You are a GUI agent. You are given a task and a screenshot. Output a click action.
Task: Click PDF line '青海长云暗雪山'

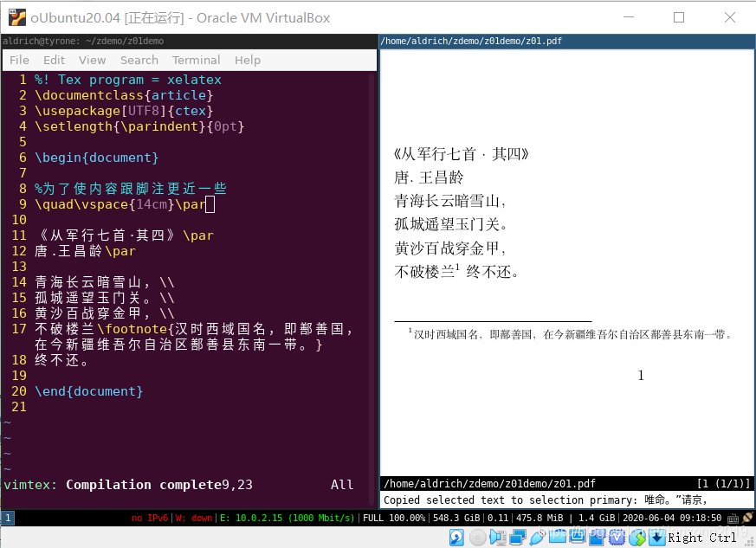coord(449,201)
